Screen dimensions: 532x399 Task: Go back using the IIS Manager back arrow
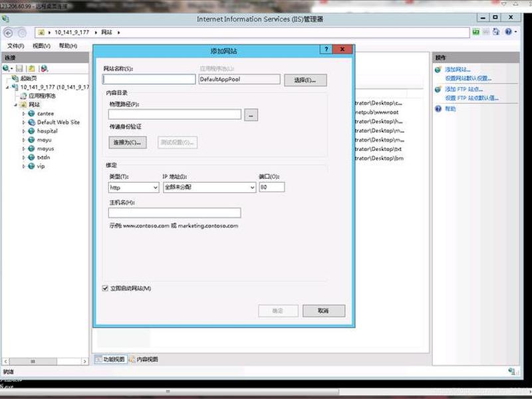[9, 33]
